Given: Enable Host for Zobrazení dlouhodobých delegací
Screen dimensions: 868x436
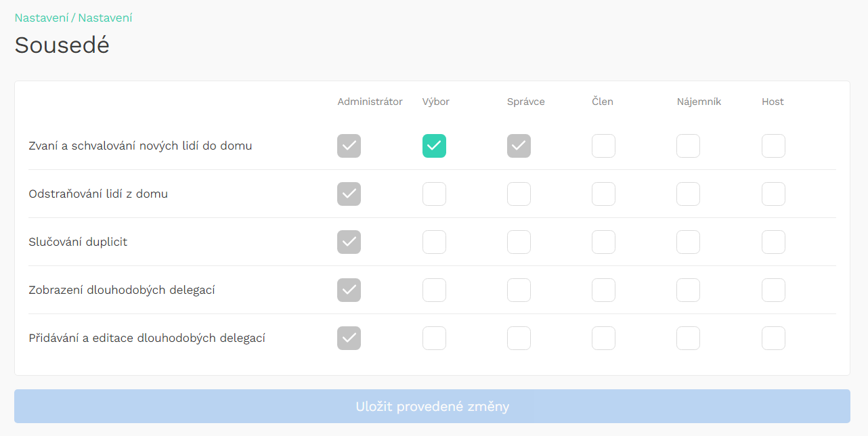Looking at the screenshot, I should [x=773, y=290].
